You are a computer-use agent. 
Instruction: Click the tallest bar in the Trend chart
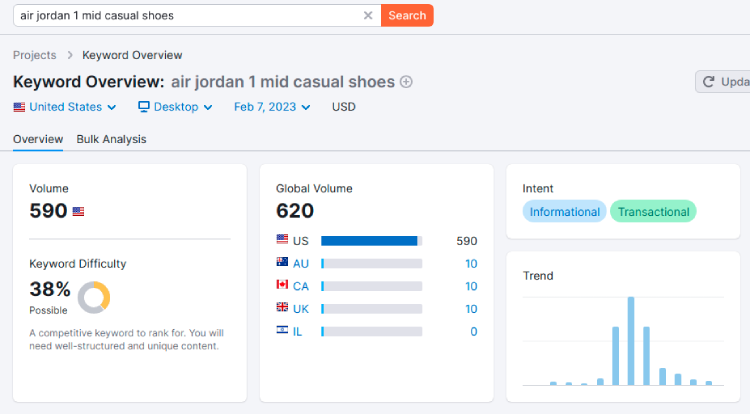(x=631, y=341)
